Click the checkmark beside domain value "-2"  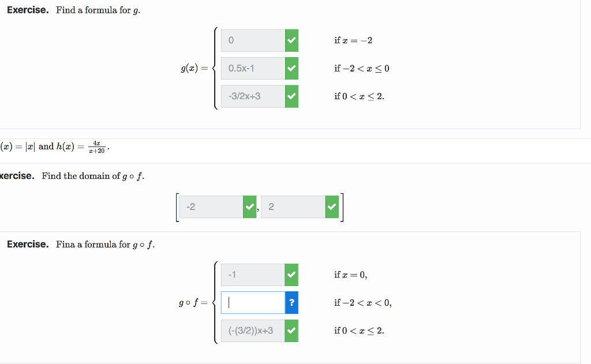(x=249, y=207)
